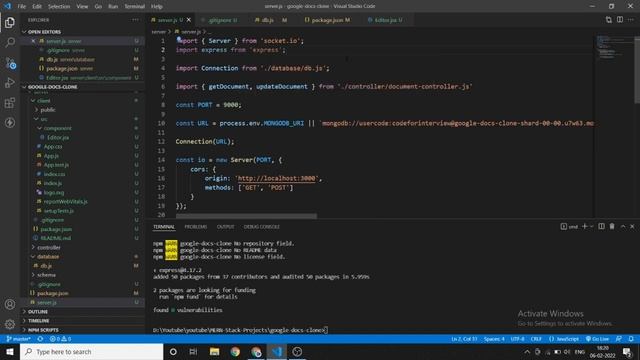Click Go Live in status bar

click(x=598, y=339)
